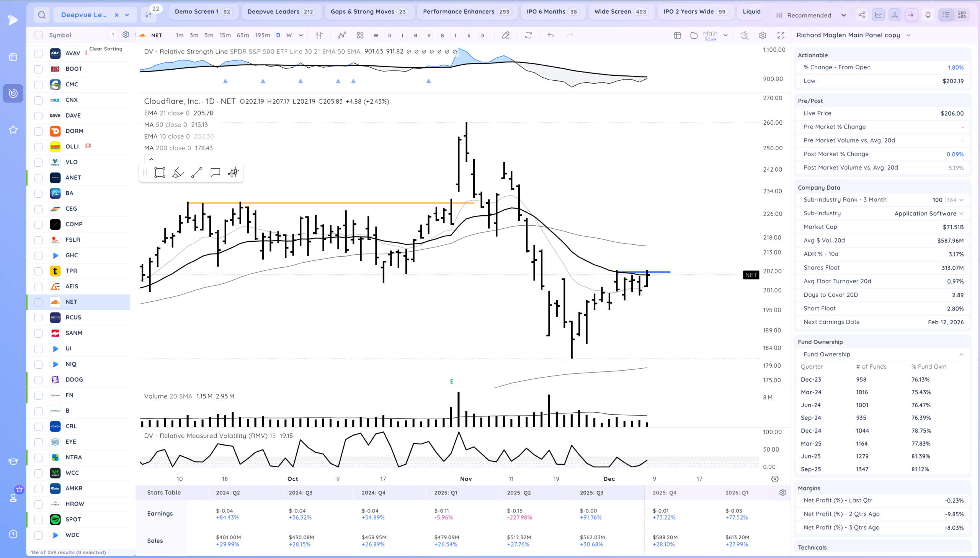Open the Recommended layout dropdown

(811, 15)
